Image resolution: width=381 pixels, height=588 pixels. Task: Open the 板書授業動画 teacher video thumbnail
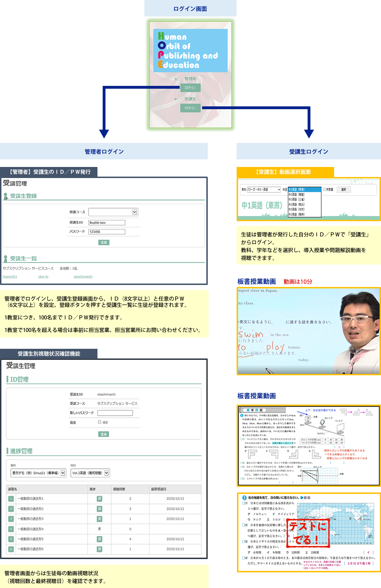pos(308,331)
